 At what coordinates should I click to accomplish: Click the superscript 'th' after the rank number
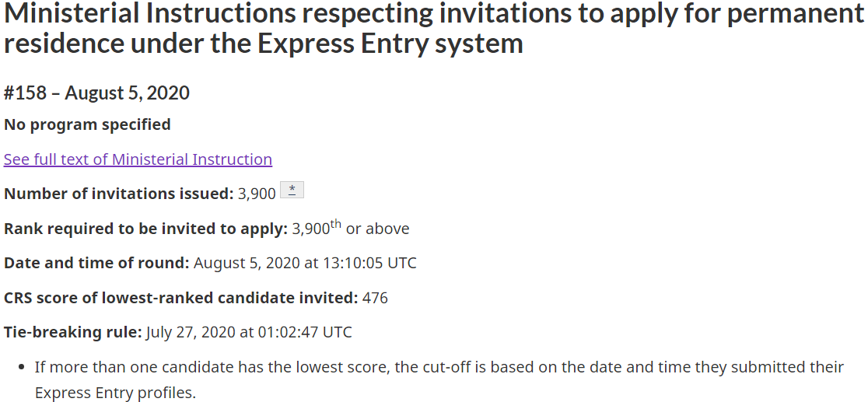336,224
